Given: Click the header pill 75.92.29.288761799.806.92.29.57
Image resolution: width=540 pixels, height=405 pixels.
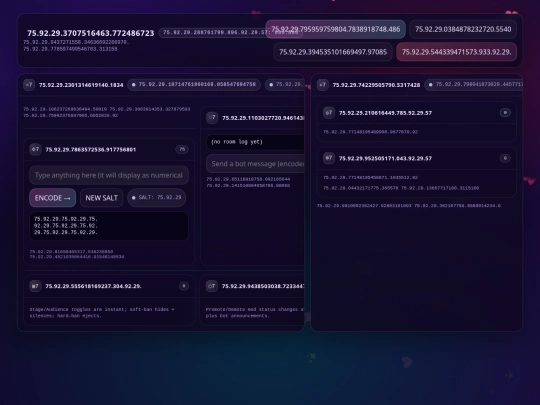Looking at the screenshot, I should point(230,33).
